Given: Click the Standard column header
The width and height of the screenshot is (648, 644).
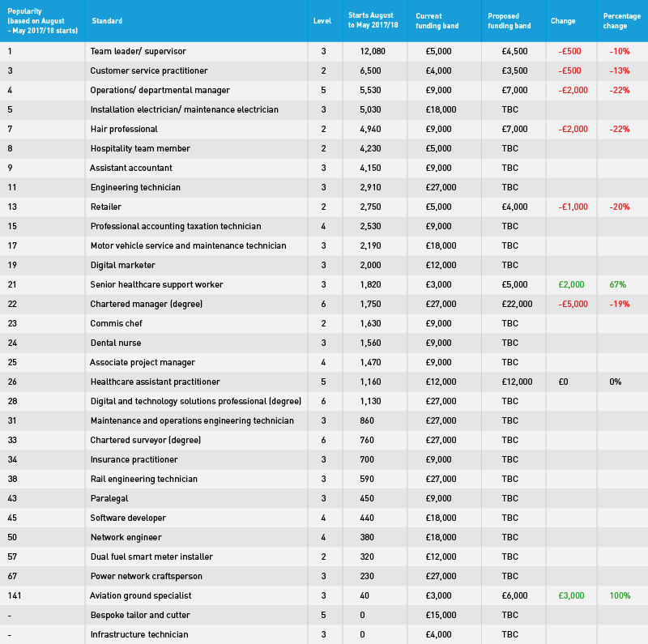Looking at the screenshot, I should click(x=107, y=21).
